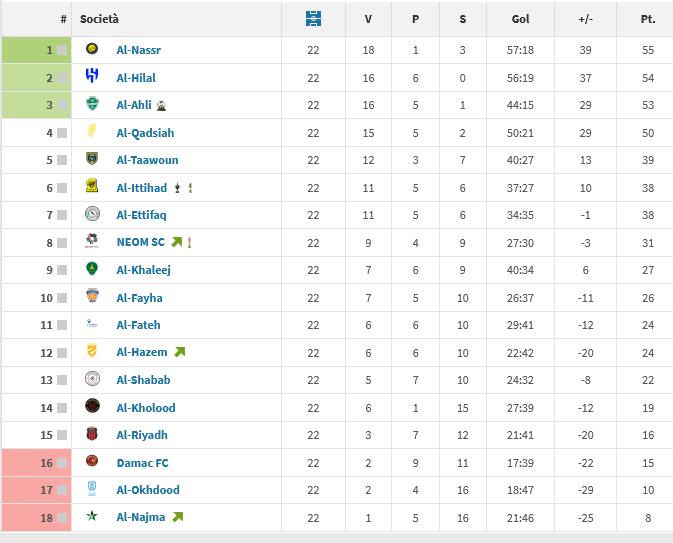
Task: Open the Al-Taawoun team link
Action: pyautogui.click(x=147, y=160)
